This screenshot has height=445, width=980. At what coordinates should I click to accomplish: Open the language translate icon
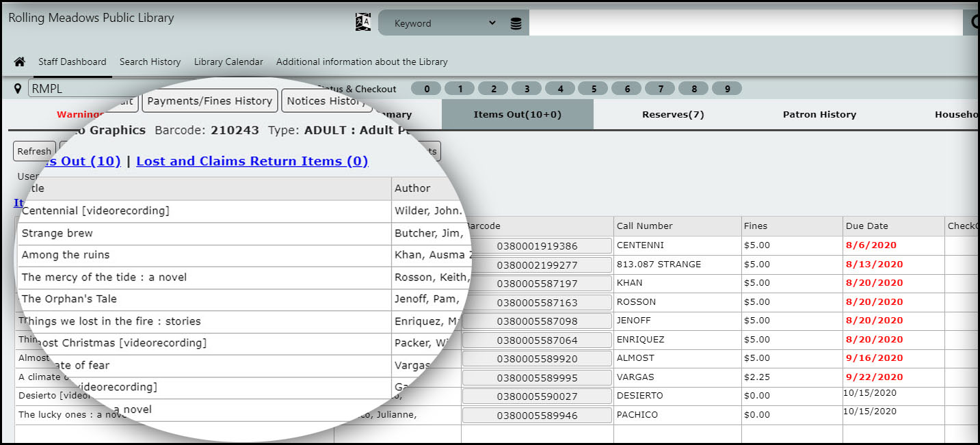click(x=363, y=23)
